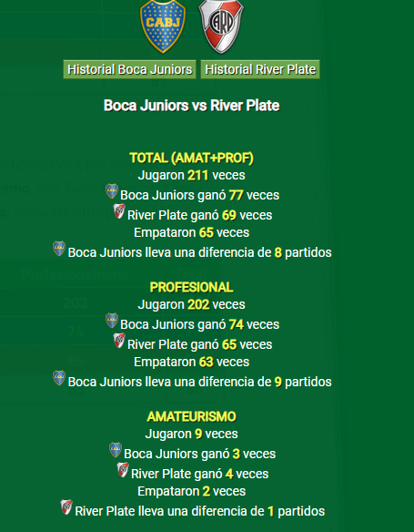The height and width of the screenshot is (532, 414).
Task: Click River crest beside 'ganó 4 veces'
Action: pyautogui.click(x=123, y=469)
